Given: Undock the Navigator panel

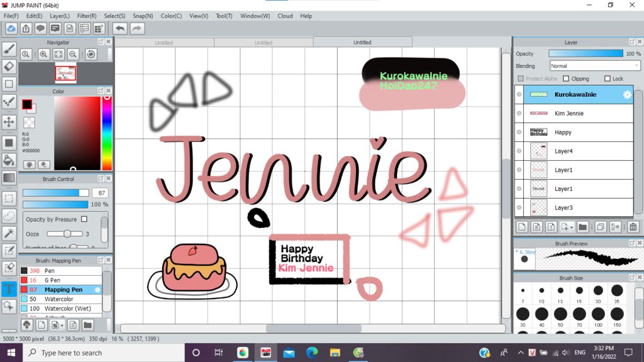Looking at the screenshot, I should pyautogui.click(x=101, y=42).
